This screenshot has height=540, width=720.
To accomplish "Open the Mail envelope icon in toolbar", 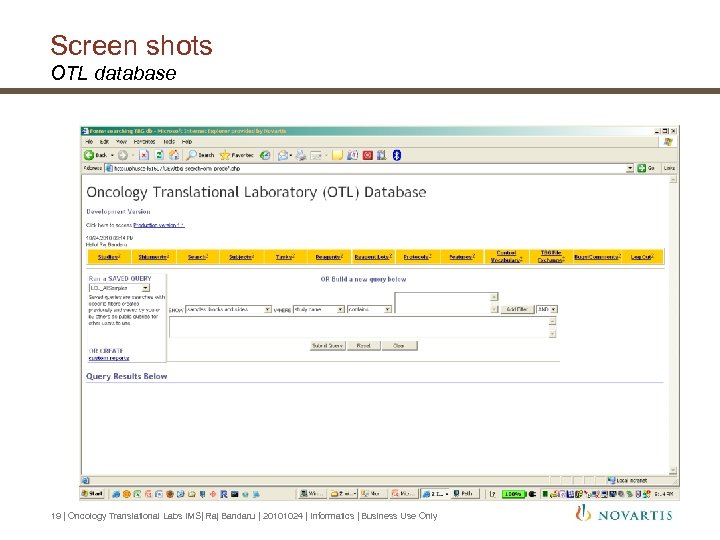I will pos(283,155).
